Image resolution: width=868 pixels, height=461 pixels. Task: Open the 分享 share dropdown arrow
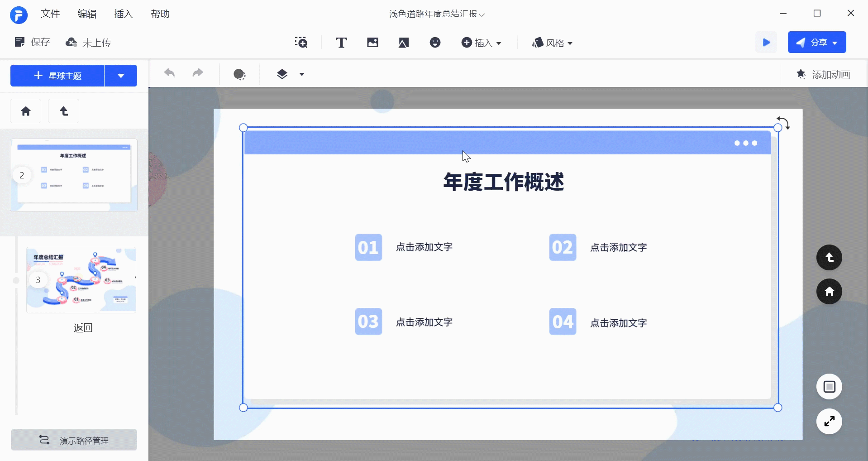pos(835,43)
